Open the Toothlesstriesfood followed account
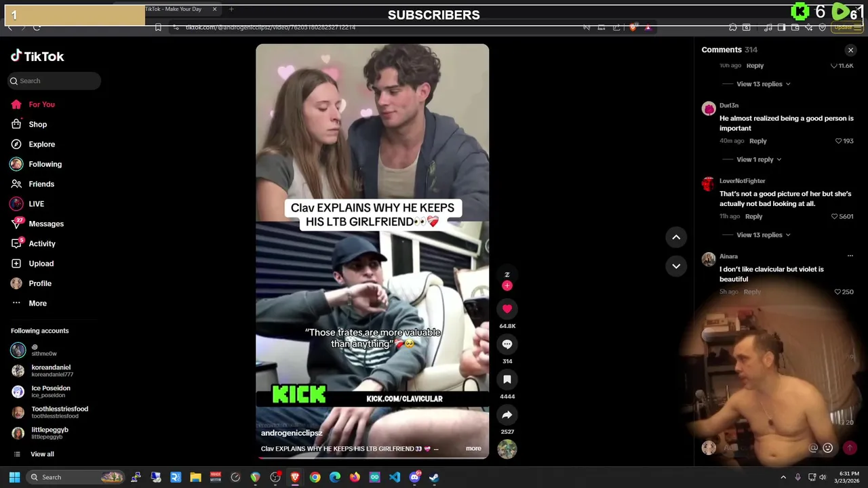Viewport: 868px width, 488px height. pyautogui.click(x=59, y=412)
